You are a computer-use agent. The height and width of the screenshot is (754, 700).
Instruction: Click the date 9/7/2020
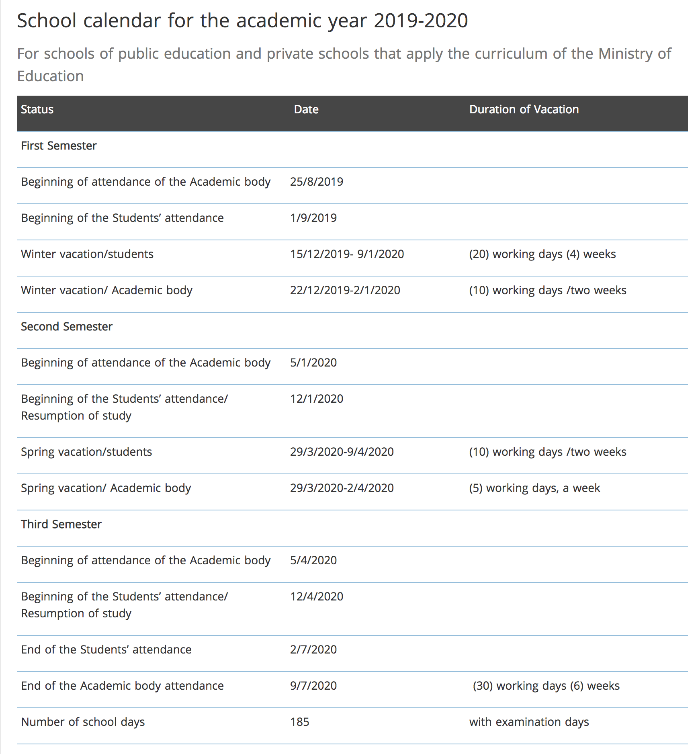point(313,686)
